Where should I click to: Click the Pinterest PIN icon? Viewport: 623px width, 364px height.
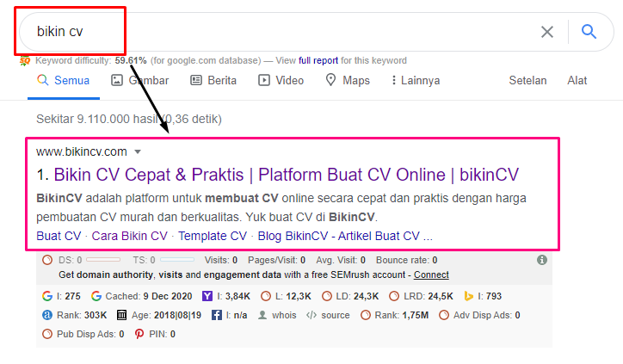139,334
